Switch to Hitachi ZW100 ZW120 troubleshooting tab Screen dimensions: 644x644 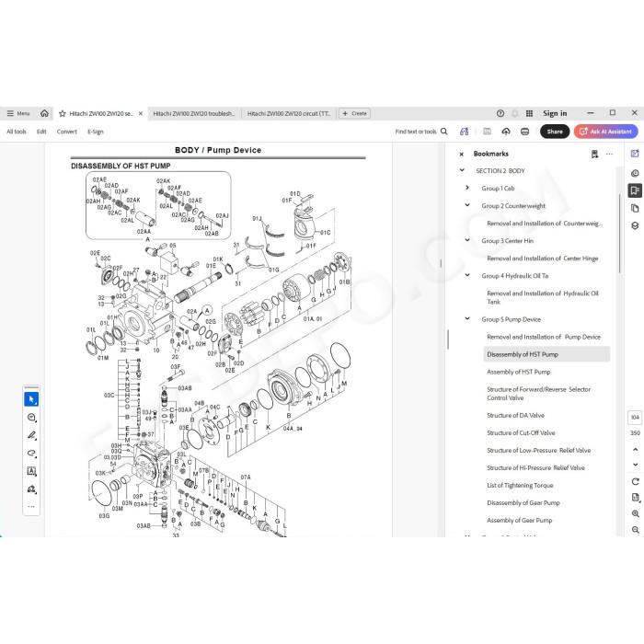coord(194,114)
